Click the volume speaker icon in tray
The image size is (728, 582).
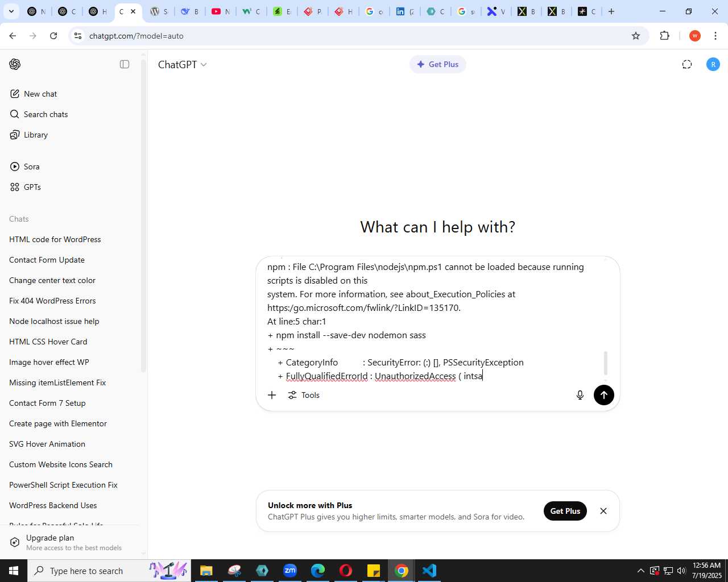[681, 571]
